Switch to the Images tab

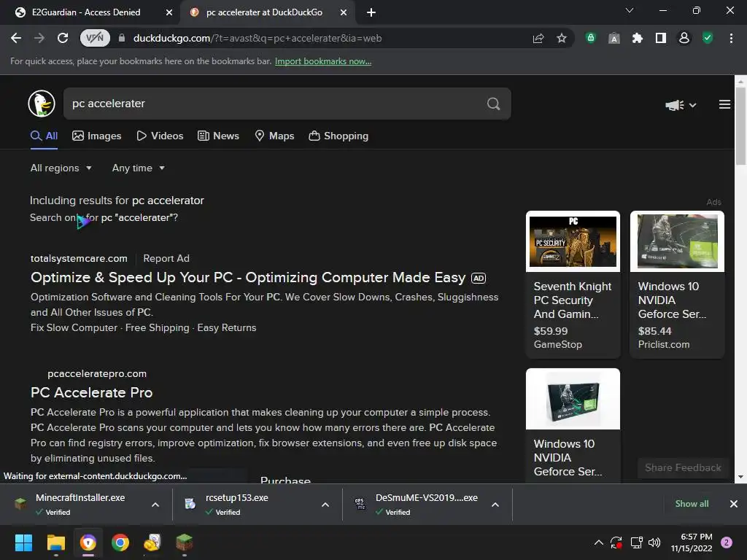click(97, 136)
